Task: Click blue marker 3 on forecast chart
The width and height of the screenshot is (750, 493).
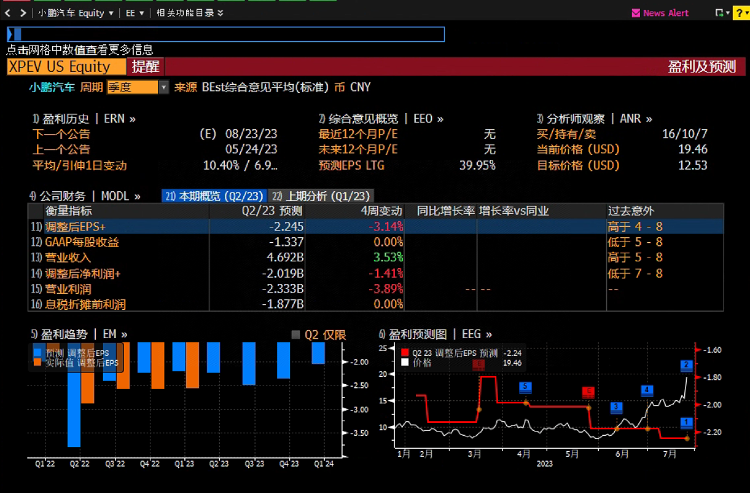Action: [616, 407]
